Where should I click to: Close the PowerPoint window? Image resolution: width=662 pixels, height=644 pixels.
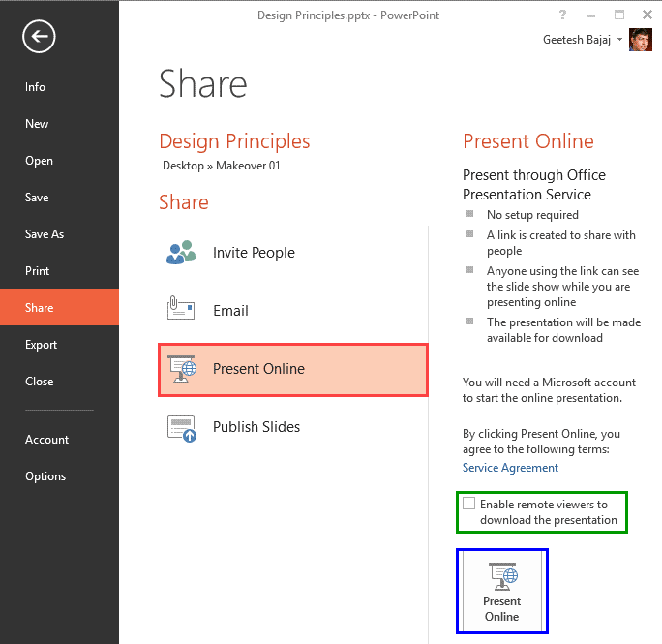[x=647, y=15]
